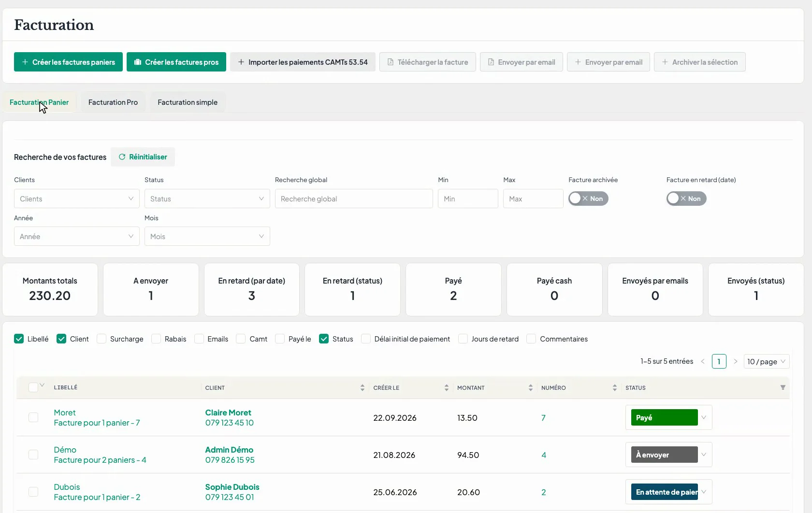Open invoice number 7 link
The width and height of the screenshot is (812, 513).
(x=543, y=418)
